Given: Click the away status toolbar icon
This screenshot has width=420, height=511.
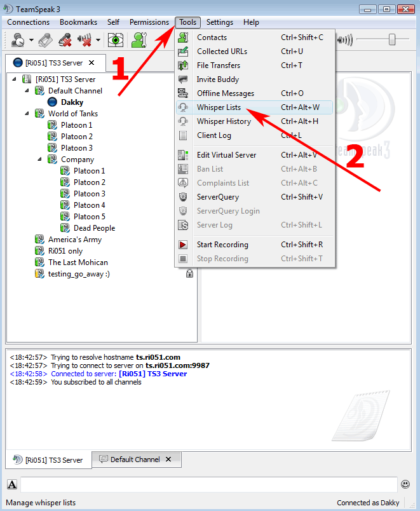Looking at the screenshot, I should (17, 40).
